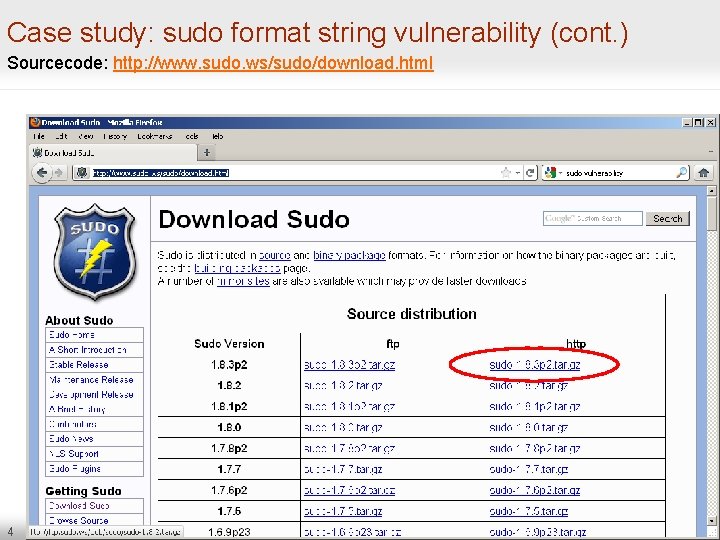Open the mirror sites link
This screenshot has width=720, height=540.
(x=243, y=281)
